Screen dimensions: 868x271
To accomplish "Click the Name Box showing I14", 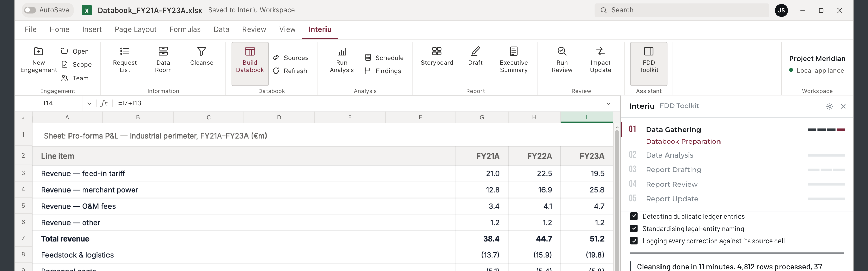I will click(48, 103).
